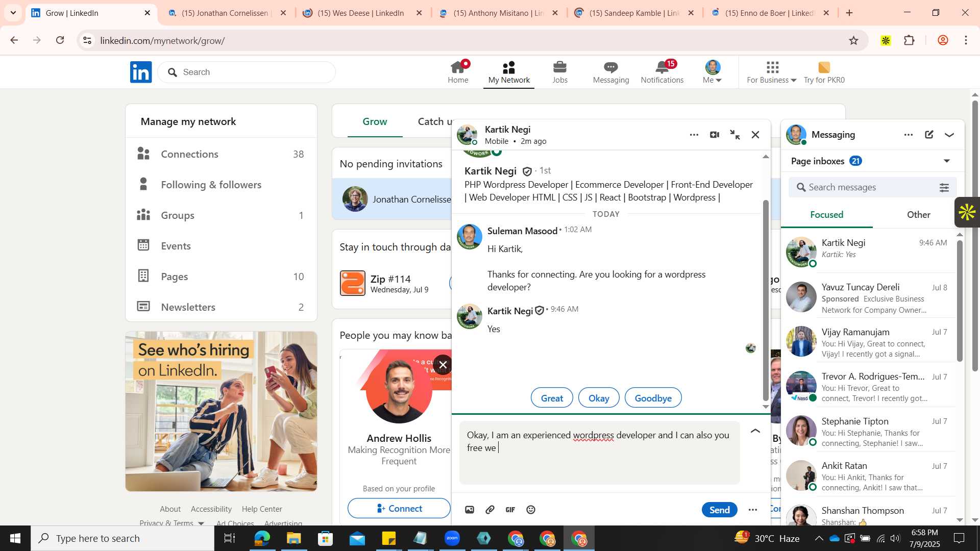Click the floating yellow asterisk side widget
Screen dimensions: 980x551
(x=967, y=212)
